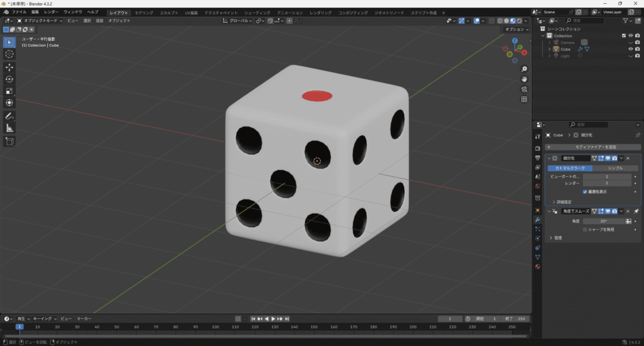The image size is (644, 346).
Task: Enable the ignore sharp checkbox (シャープを無視)
Action: (x=585, y=229)
